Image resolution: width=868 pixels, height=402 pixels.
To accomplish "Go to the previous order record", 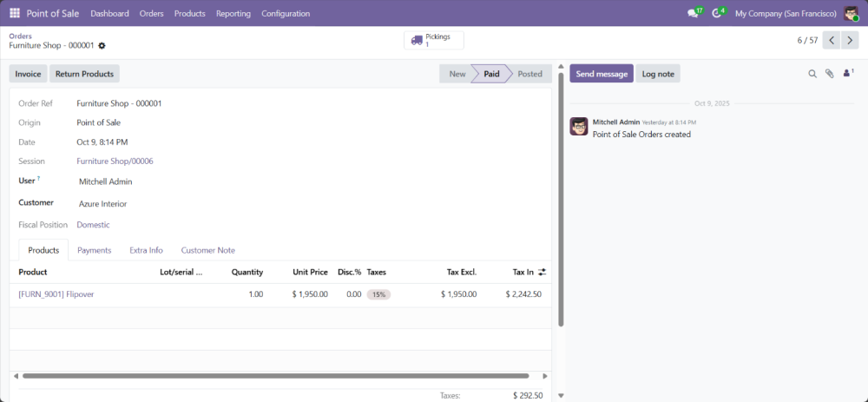I will (x=831, y=40).
